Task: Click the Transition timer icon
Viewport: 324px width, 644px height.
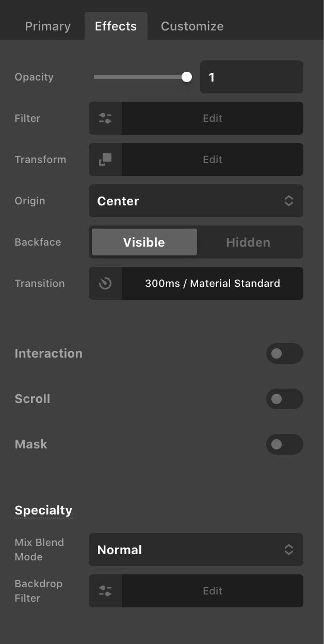Action: tap(105, 283)
